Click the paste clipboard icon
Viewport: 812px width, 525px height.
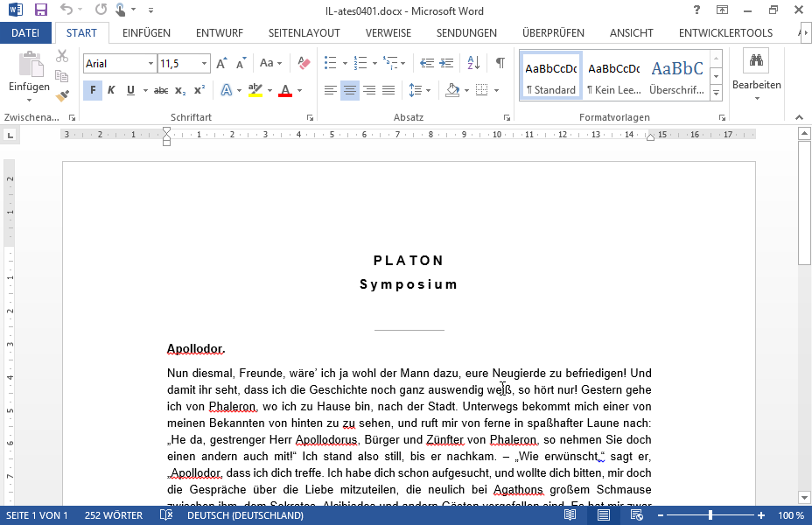(31, 64)
